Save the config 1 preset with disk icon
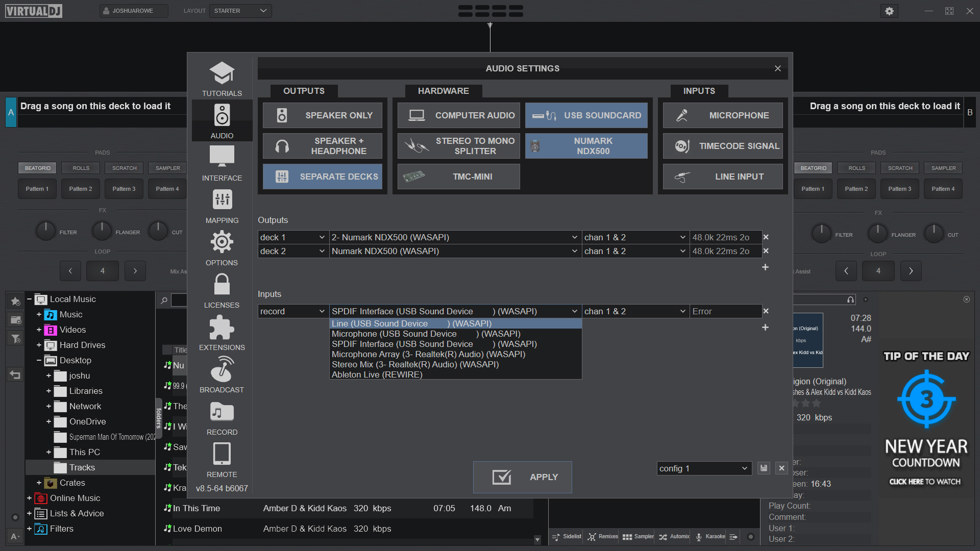The width and height of the screenshot is (980, 551). tap(764, 468)
